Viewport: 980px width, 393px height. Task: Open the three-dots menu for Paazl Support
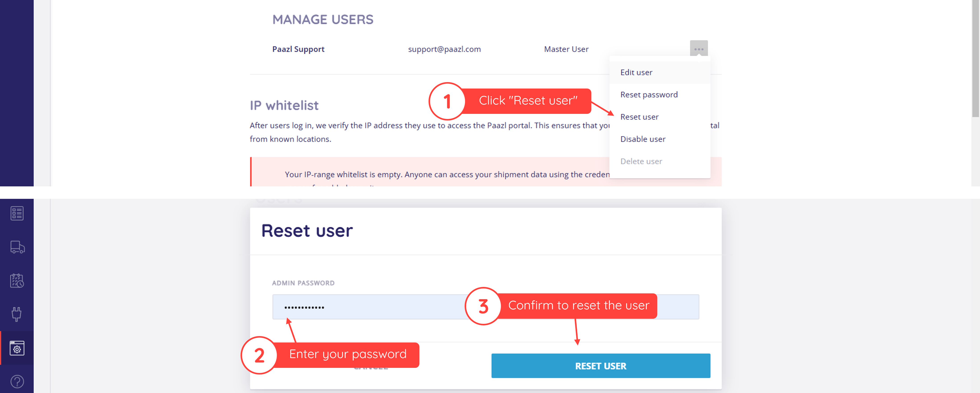pos(698,49)
